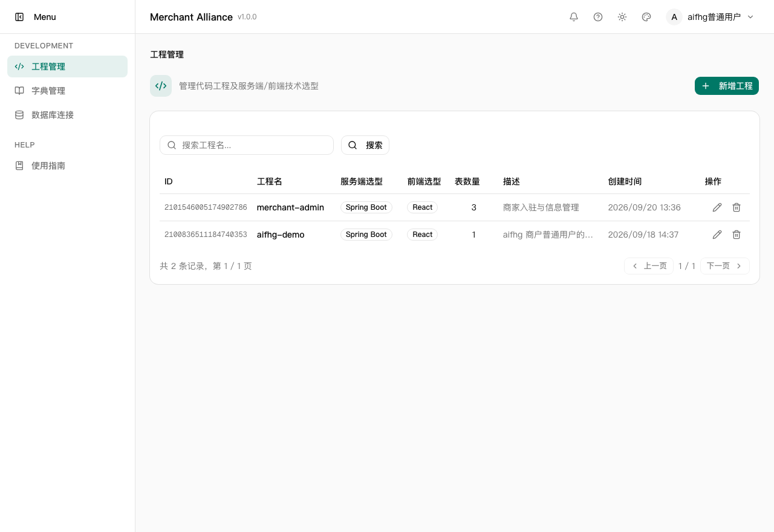Select the merchant-admin project name
The image size is (774, 532).
(x=290, y=207)
